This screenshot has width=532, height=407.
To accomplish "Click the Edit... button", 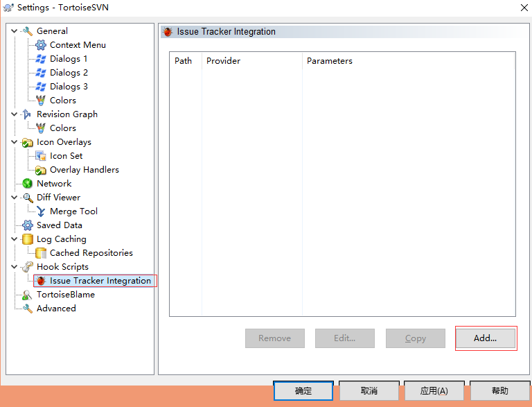I will click(345, 338).
